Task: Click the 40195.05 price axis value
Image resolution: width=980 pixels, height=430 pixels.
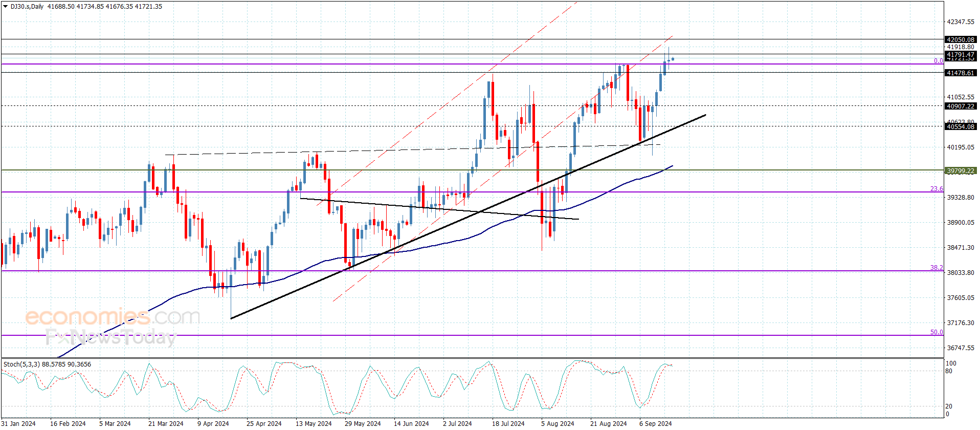Action: (961, 147)
